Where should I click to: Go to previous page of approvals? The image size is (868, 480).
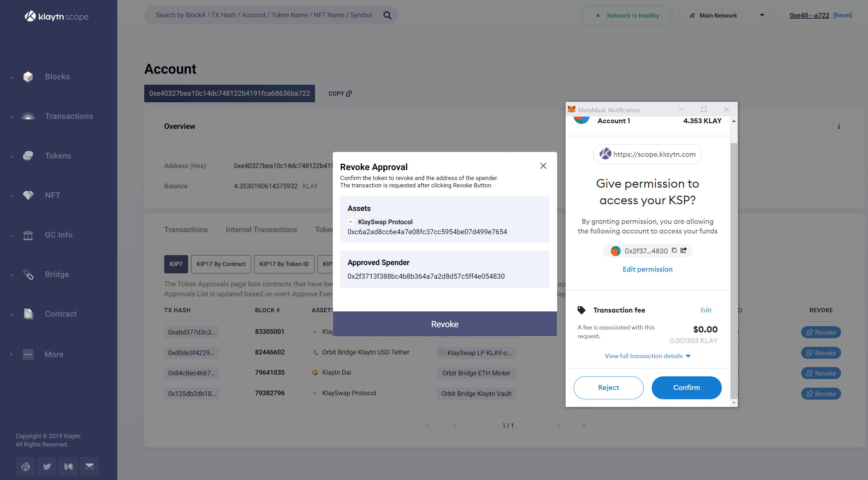point(455,426)
